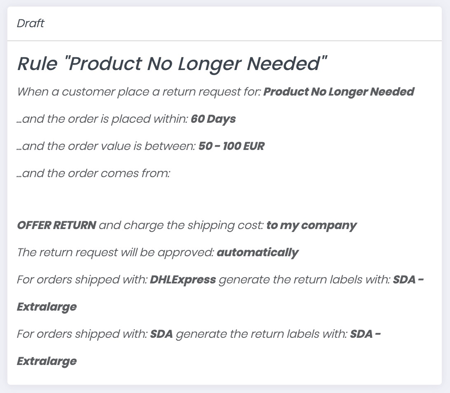Click the Draft status label
450x393 pixels.
(30, 23)
